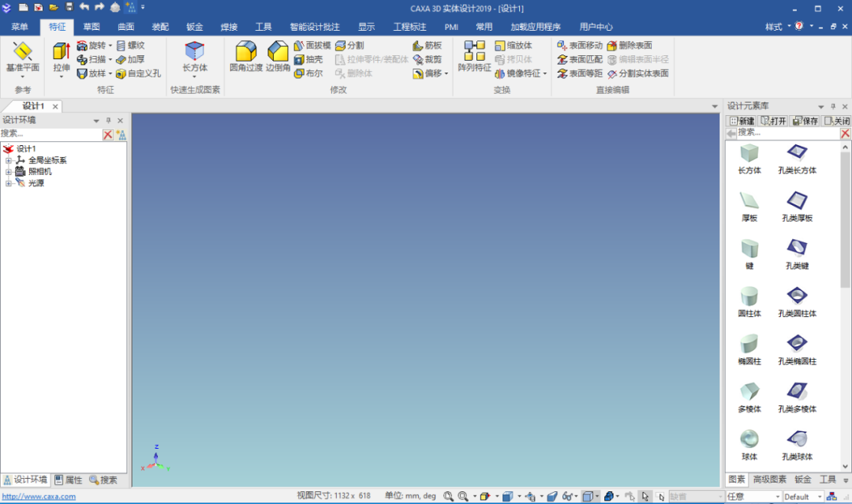This screenshot has height=504, width=852.
Task: Switch to the 草图 ribbon tab
Action: click(92, 27)
